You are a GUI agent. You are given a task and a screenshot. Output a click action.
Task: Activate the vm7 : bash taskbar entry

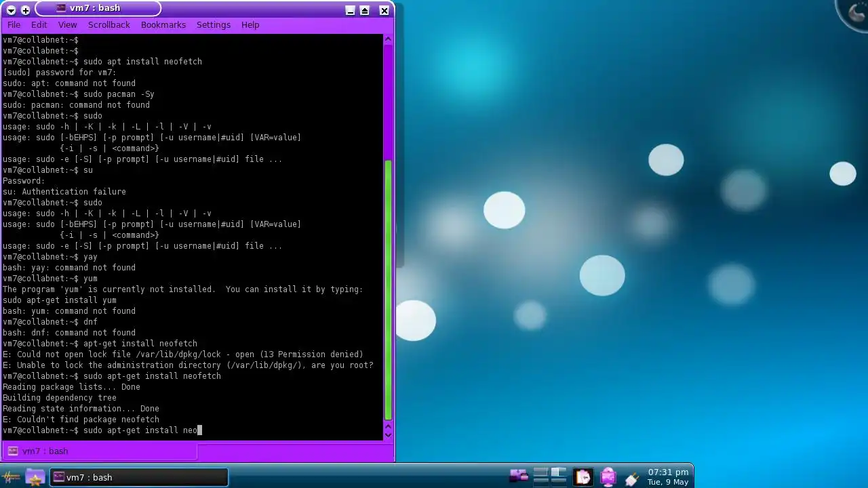click(139, 477)
